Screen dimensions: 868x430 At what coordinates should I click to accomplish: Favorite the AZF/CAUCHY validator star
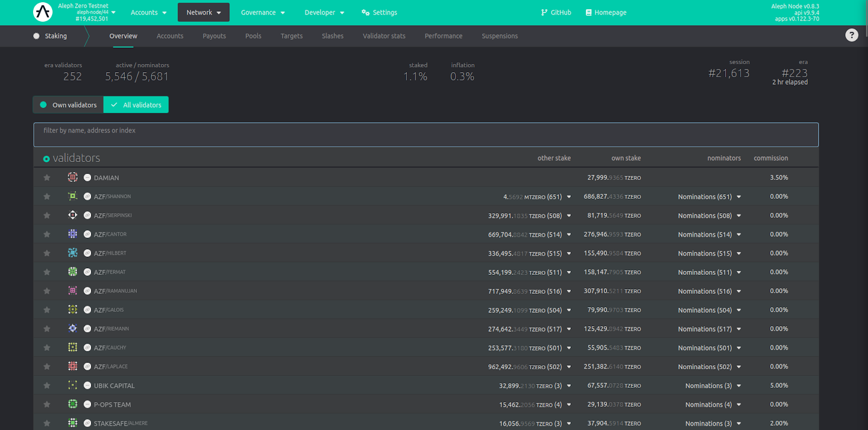pyautogui.click(x=47, y=347)
